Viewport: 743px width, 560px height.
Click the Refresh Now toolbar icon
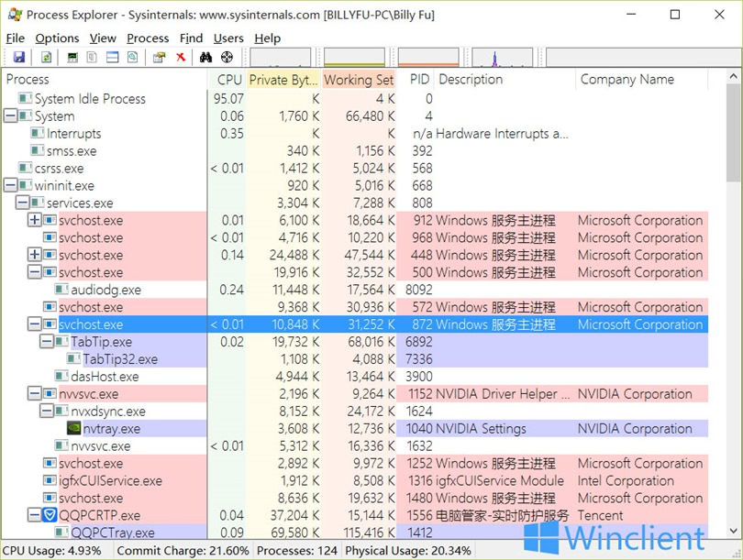click(46, 57)
